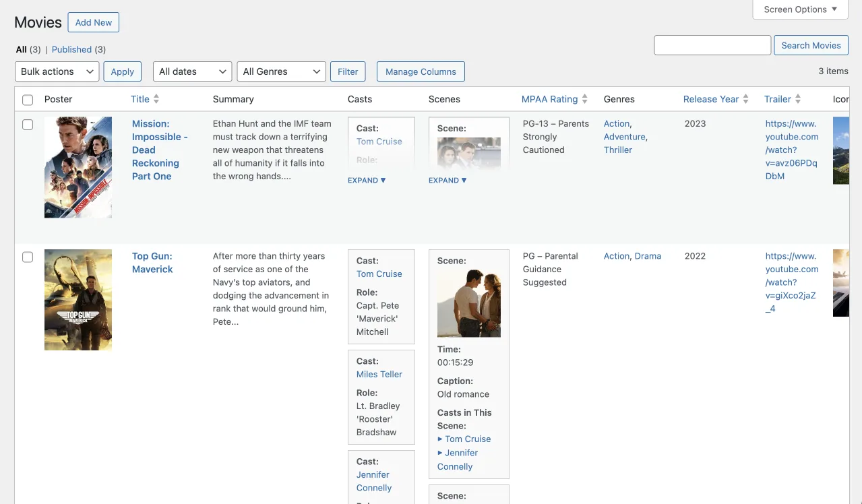This screenshot has height=504, width=862.
Task: Focus the movie search input field
Action: tap(712, 45)
